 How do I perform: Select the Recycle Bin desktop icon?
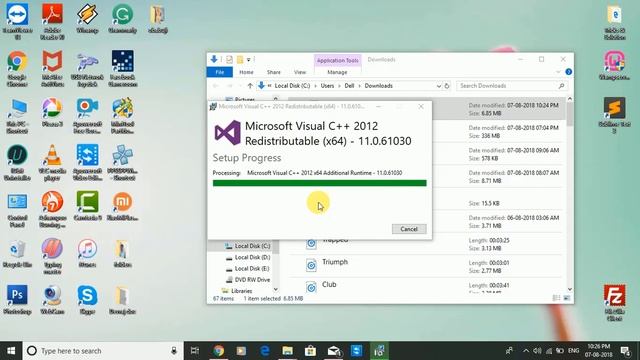[x=17, y=253]
